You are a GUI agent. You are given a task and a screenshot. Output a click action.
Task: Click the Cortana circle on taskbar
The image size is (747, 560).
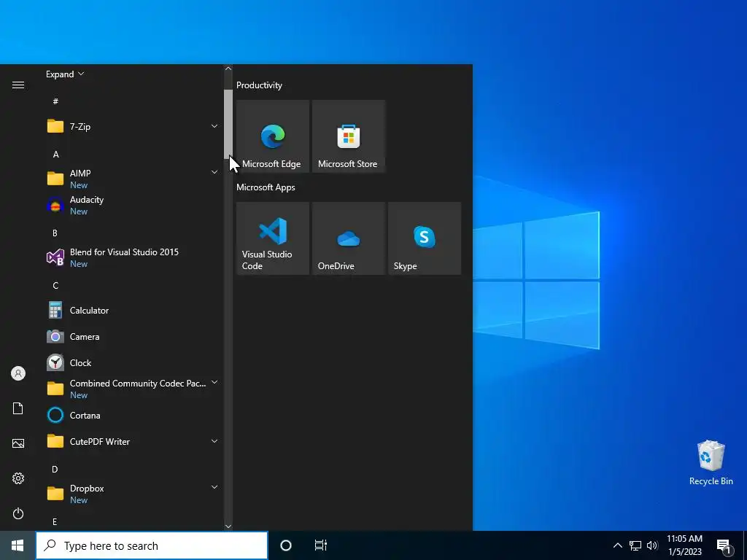tap(286, 545)
